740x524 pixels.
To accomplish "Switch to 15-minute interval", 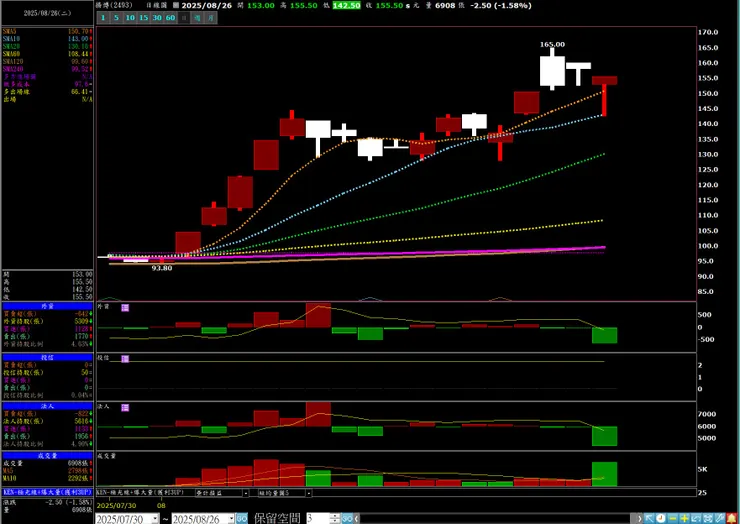I will 143,18.
